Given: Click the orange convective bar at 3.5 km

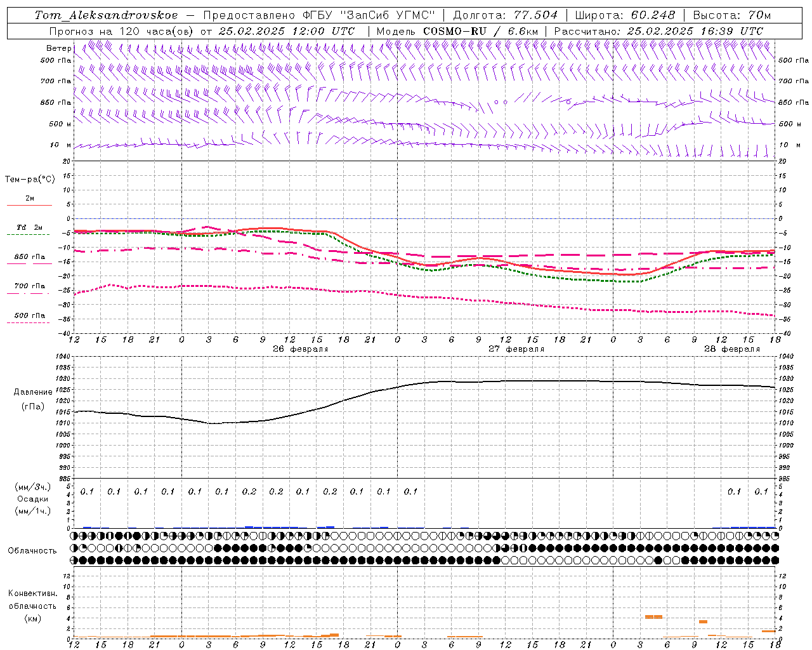Looking at the screenshot, I should click(x=703, y=621).
